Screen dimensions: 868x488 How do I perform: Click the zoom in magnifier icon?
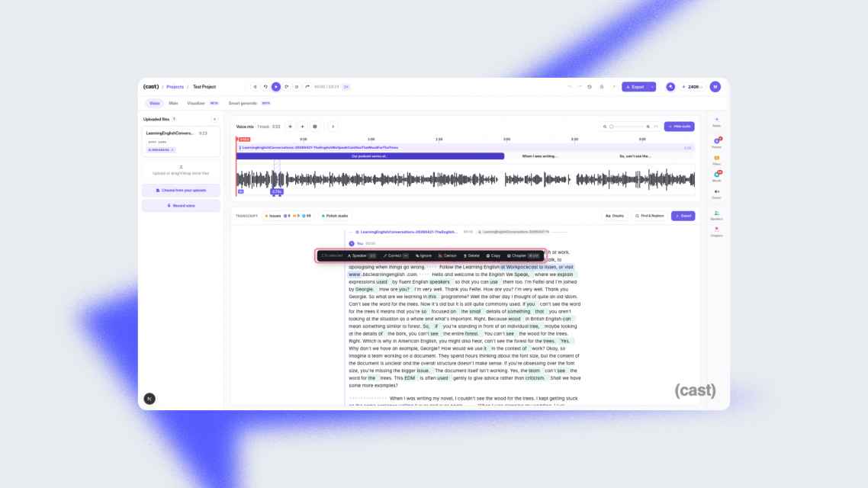click(x=648, y=127)
